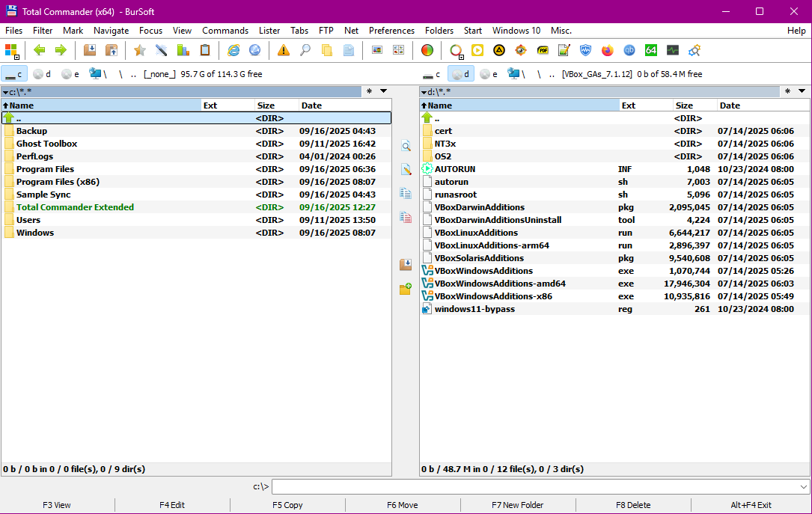Click right panel favorites asterisk button
This screenshot has width=812, height=514.
coord(787,91)
